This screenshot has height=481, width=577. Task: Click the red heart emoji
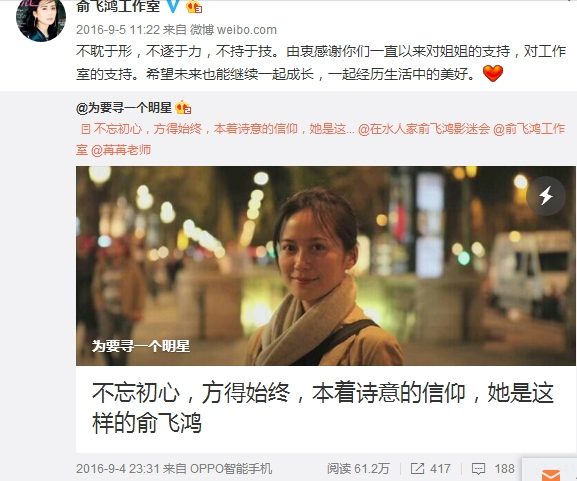(x=492, y=73)
